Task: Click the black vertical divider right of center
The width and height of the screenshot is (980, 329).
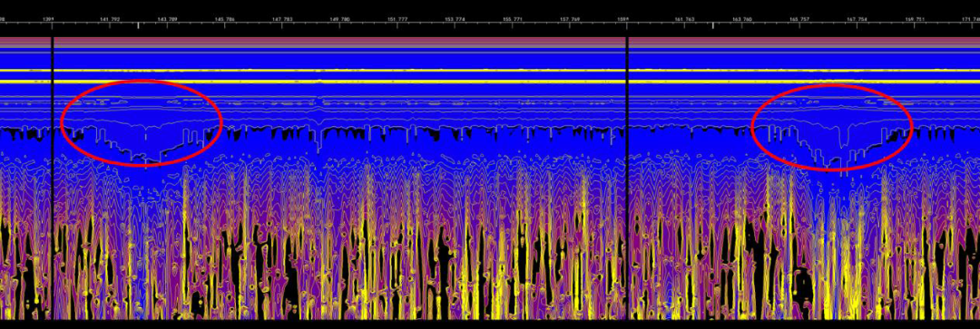Action: [627, 178]
